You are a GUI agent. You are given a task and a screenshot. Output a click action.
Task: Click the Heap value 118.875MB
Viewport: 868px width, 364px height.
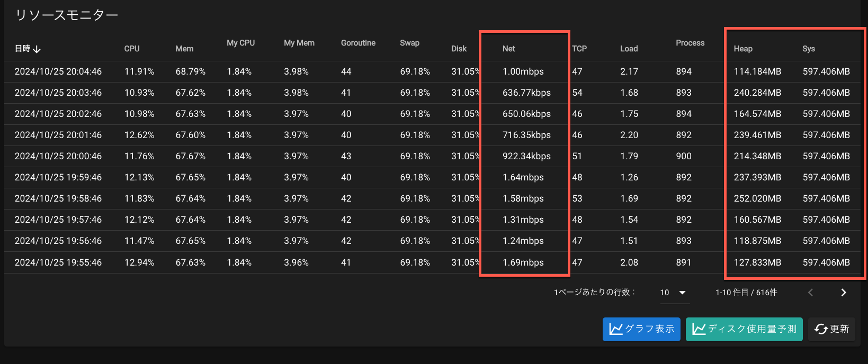point(757,241)
